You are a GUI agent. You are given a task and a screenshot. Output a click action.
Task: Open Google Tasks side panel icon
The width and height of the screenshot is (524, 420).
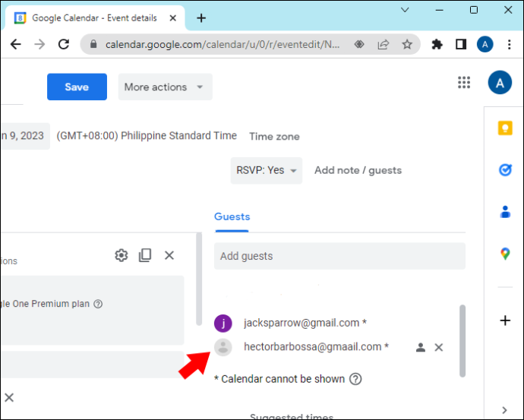[505, 169]
